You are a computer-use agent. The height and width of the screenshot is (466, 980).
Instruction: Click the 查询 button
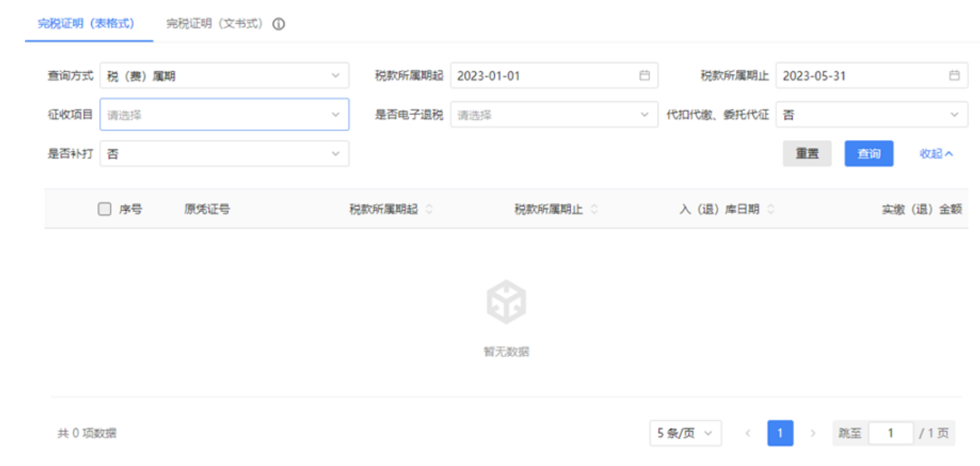click(869, 154)
